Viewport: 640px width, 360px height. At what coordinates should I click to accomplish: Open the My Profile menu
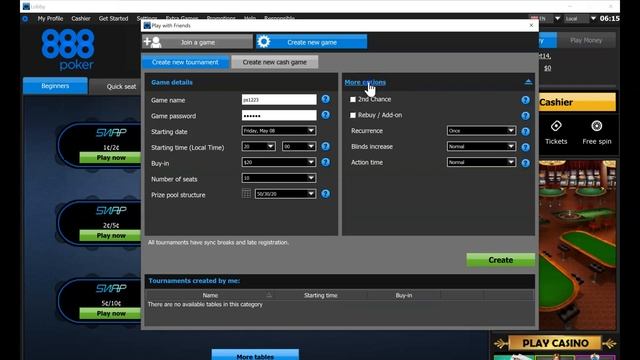click(x=50, y=19)
